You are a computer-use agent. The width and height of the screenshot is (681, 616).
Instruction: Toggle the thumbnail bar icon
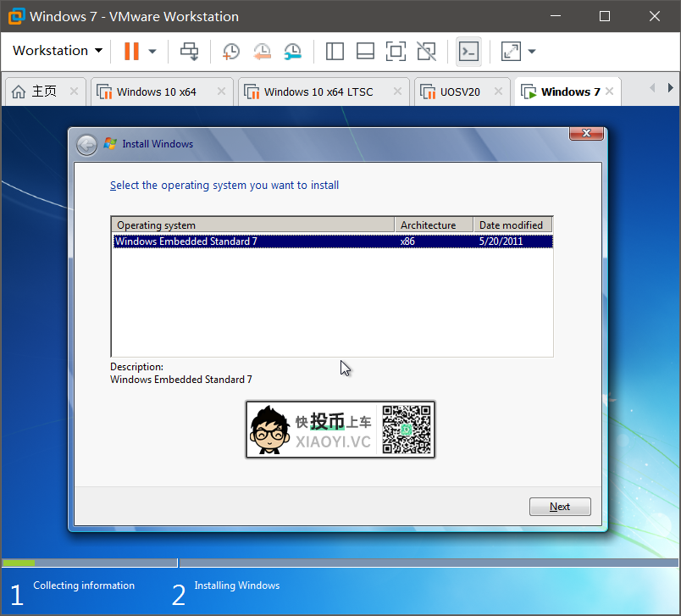pyautogui.click(x=365, y=51)
